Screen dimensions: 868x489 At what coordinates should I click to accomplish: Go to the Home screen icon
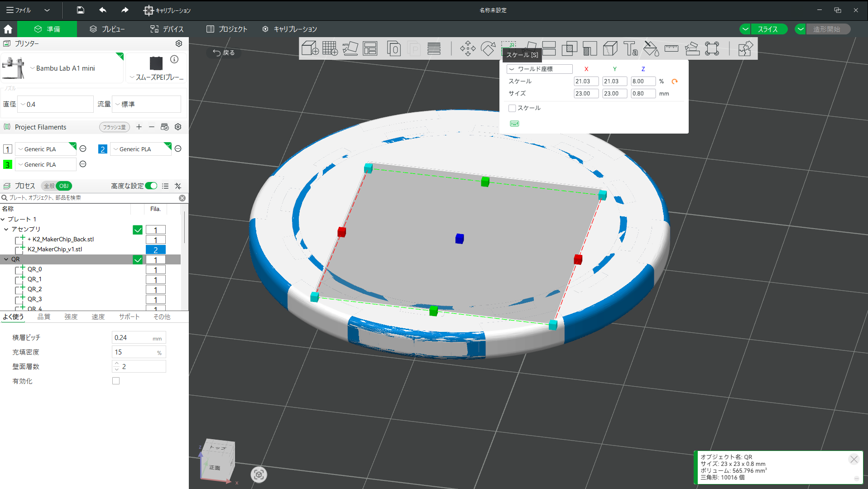[8, 29]
